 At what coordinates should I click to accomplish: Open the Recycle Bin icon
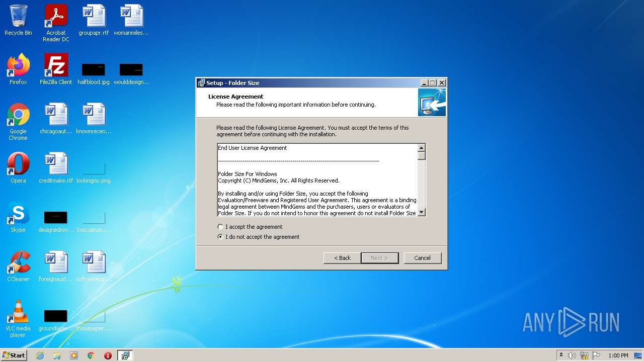coord(18,20)
